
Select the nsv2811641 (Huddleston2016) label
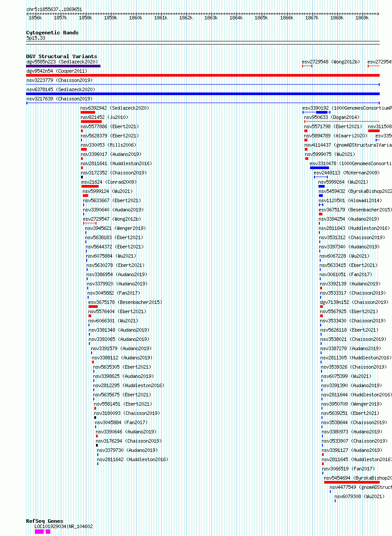[116, 163]
